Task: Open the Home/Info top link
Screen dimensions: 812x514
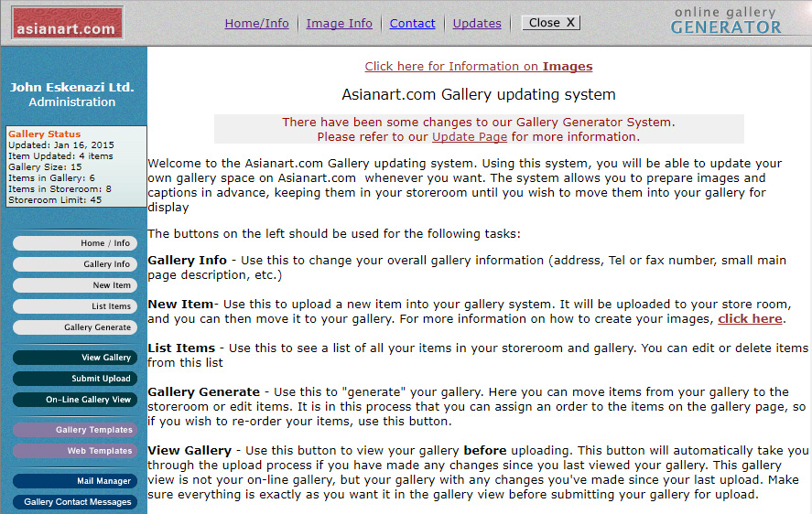Action: (x=257, y=23)
